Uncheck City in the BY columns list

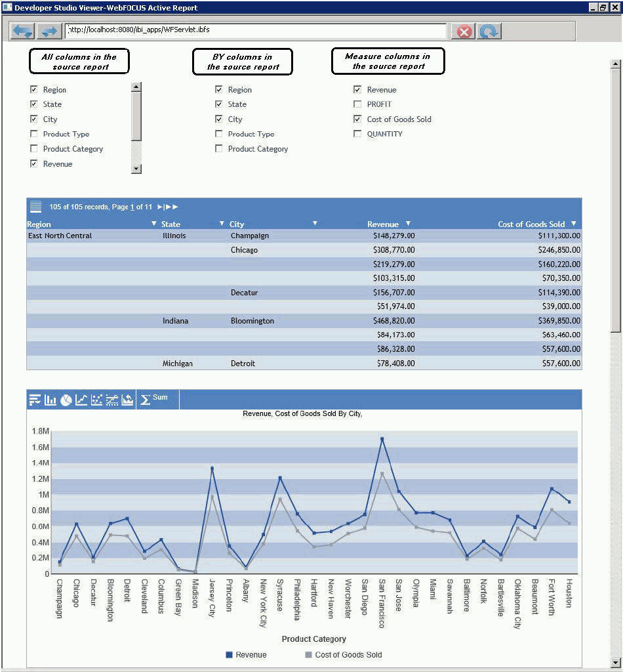[219, 119]
